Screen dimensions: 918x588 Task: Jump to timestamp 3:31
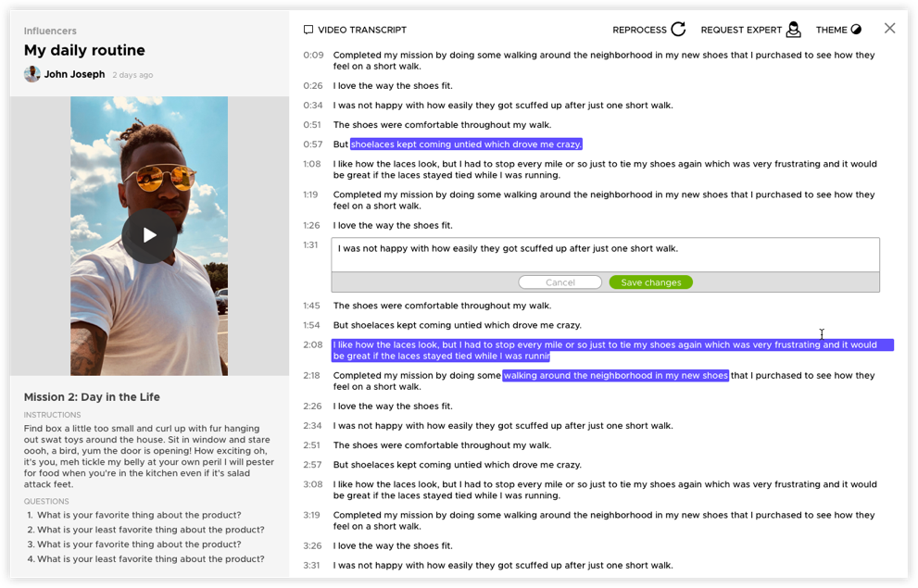311,565
